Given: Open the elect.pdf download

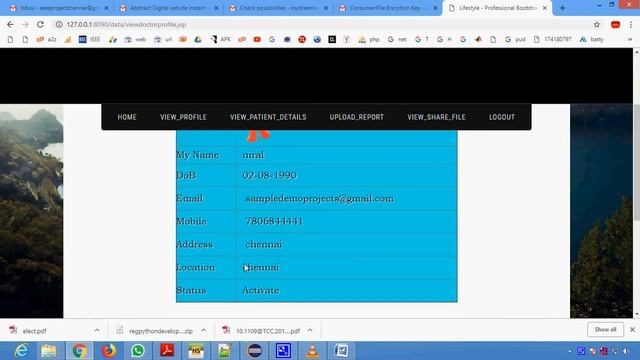Looking at the screenshot, I should tap(34, 331).
